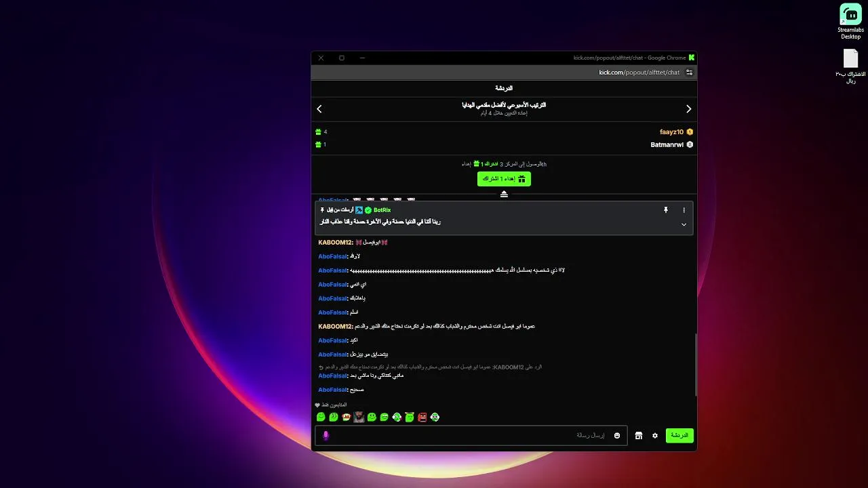Open Streamlabs Desktop shortcut on the desktop
This screenshot has height=488, width=868.
pos(850,22)
